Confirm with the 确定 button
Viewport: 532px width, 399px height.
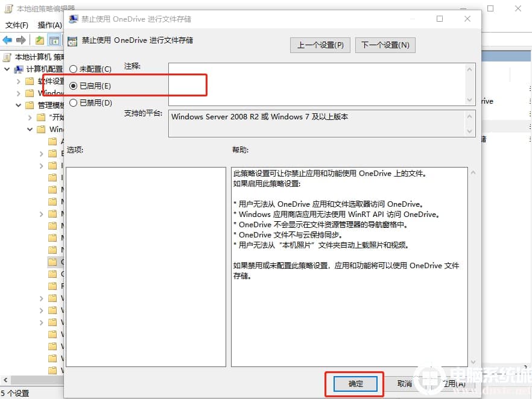click(x=355, y=384)
